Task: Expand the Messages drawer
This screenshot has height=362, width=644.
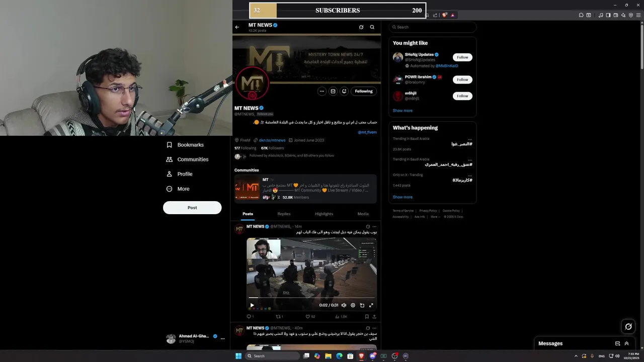Action: (626, 343)
